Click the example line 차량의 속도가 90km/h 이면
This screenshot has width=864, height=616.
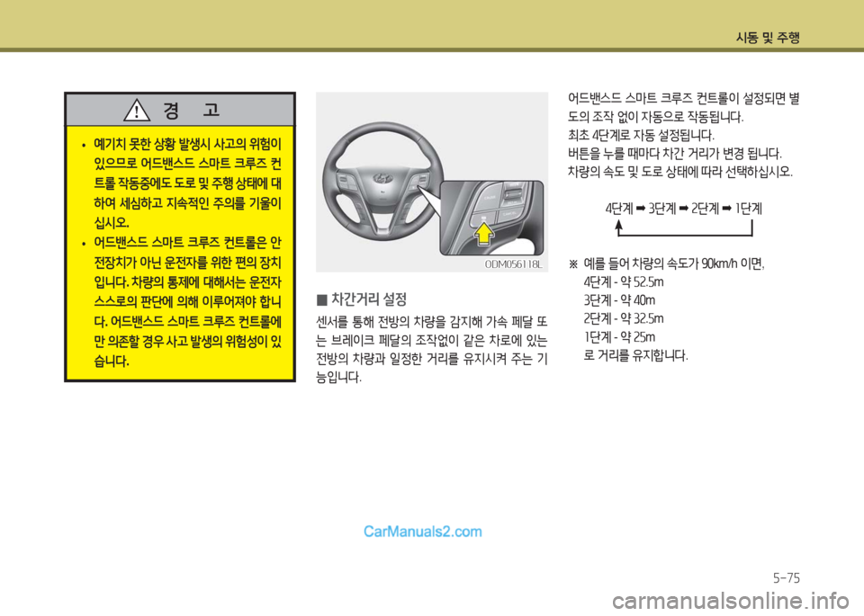coord(674,264)
